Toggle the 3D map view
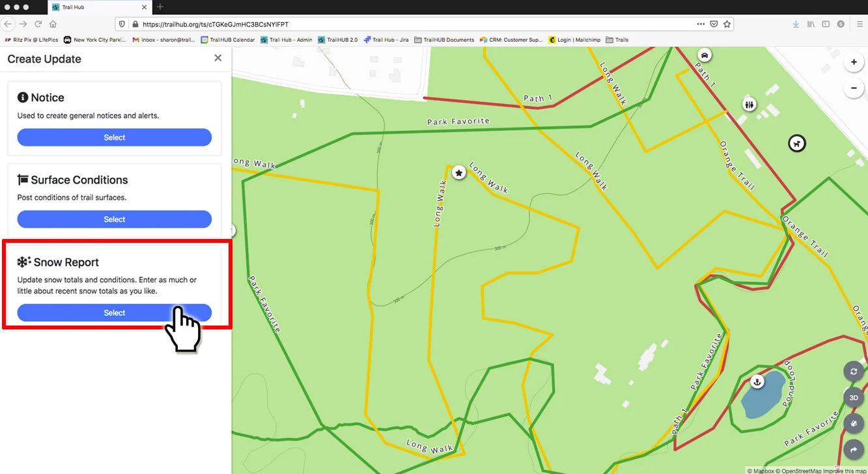Image resolution: width=868 pixels, height=474 pixels. [x=854, y=397]
